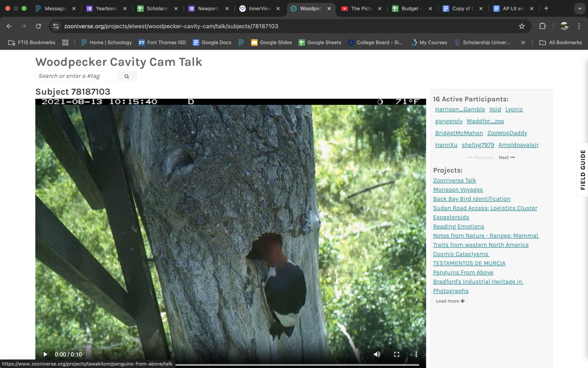Open the Cosmic Cataclysms project link
Screen dimensions: 588x368
coord(461,254)
